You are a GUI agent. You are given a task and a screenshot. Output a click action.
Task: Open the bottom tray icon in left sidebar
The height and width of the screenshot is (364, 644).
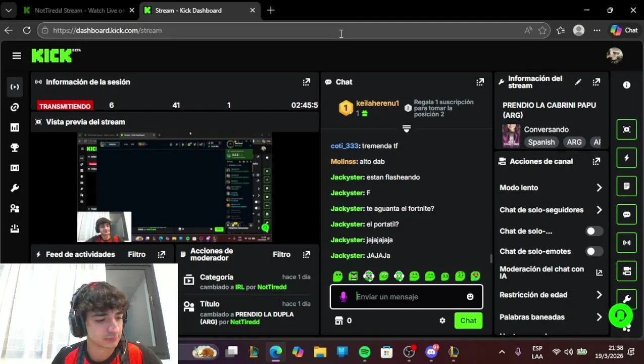15,229
